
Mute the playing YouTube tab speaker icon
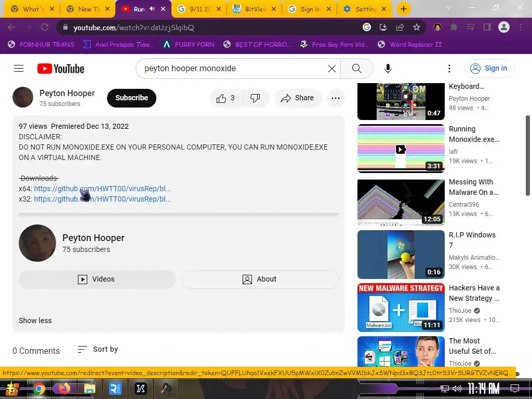152,9
